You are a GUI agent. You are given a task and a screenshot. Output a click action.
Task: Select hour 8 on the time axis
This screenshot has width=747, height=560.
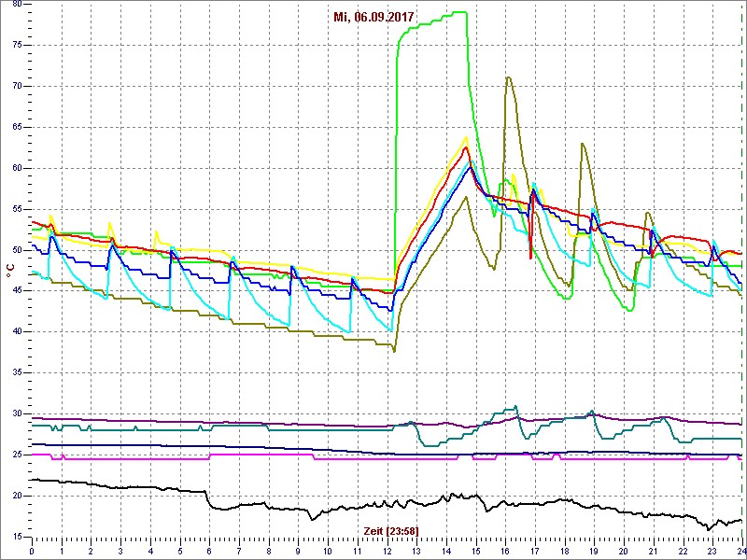tap(269, 551)
